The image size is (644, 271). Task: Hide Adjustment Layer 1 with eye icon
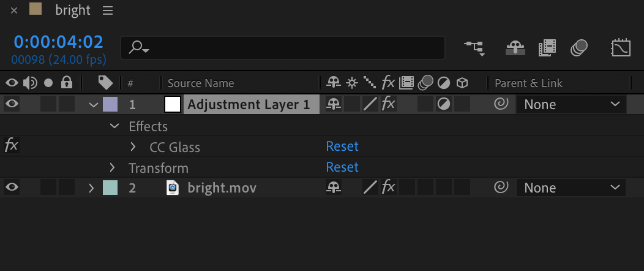coord(12,104)
